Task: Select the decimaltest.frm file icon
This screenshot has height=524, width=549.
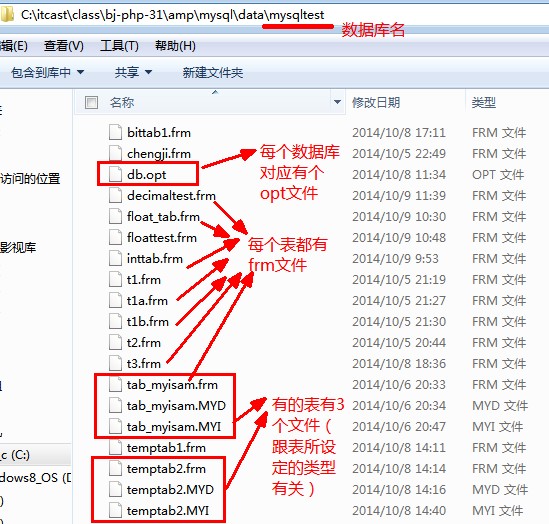Action: coord(115,195)
